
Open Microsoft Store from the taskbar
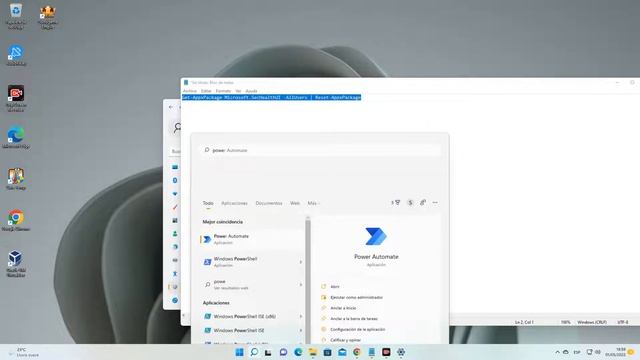[x=327, y=352]
